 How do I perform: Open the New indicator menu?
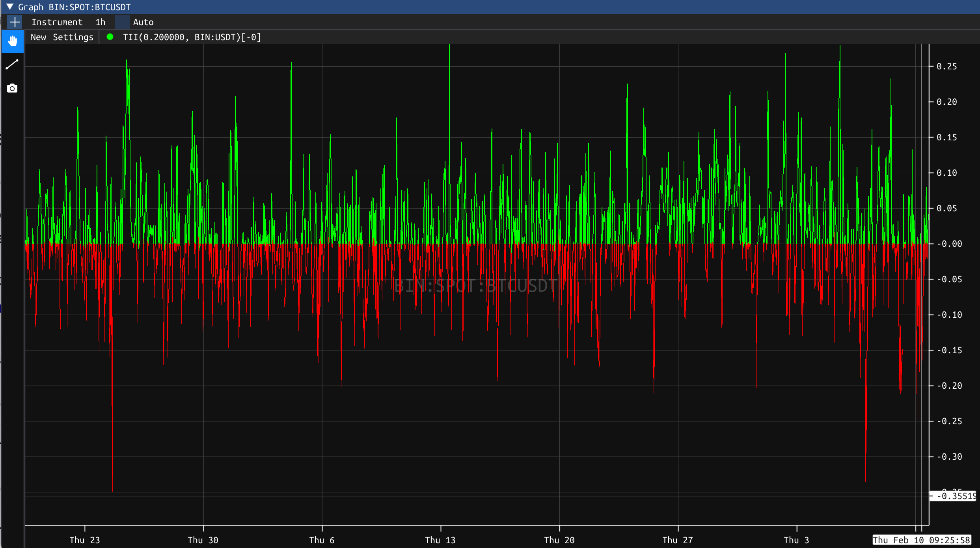[39, 37]
